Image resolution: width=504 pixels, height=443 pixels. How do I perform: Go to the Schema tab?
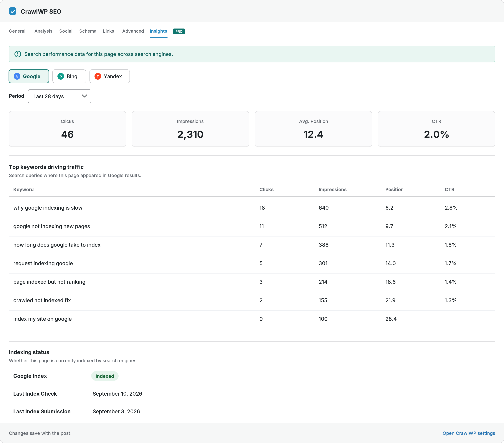[x=88, y=31]
